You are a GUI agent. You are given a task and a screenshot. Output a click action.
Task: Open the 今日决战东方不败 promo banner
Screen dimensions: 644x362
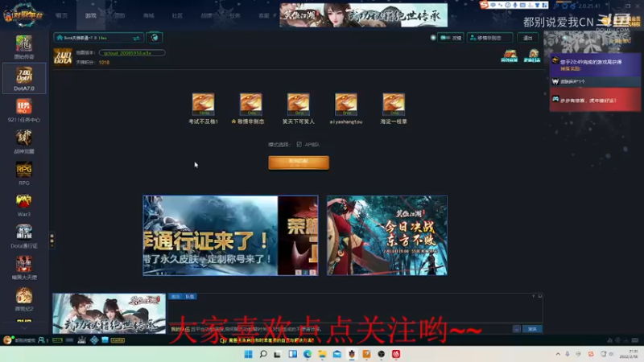point(387,236)
